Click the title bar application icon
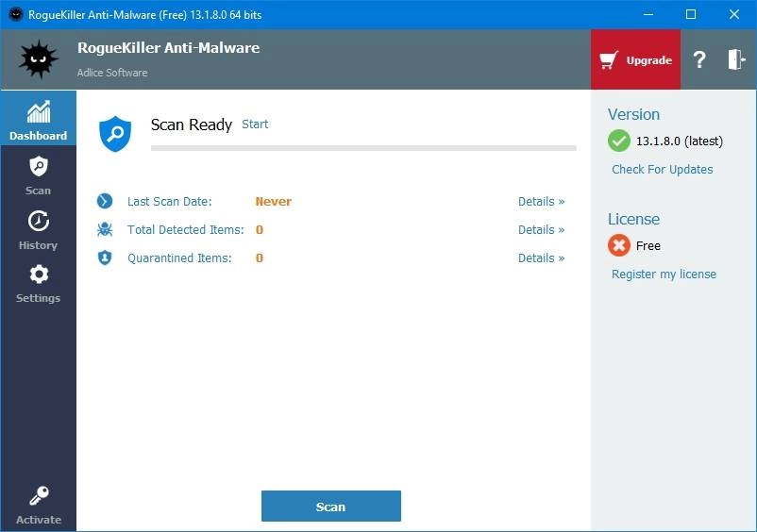The image size is (757, 532). tap(16, 14)
